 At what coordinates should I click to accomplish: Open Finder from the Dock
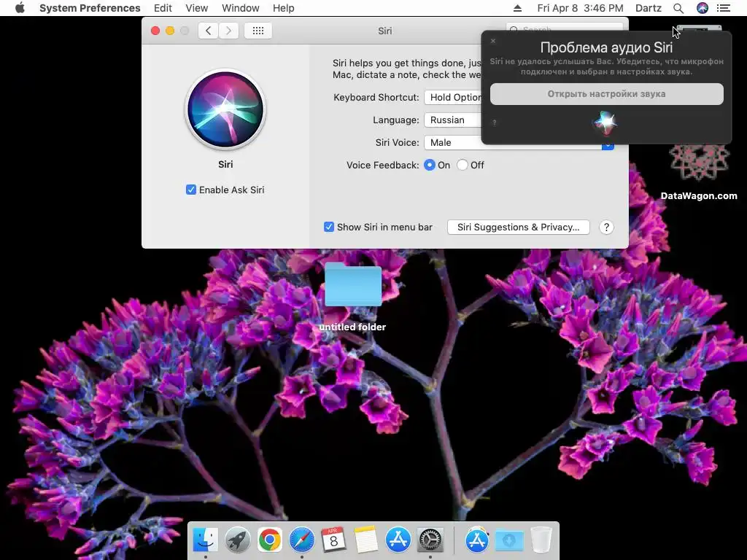205,540
